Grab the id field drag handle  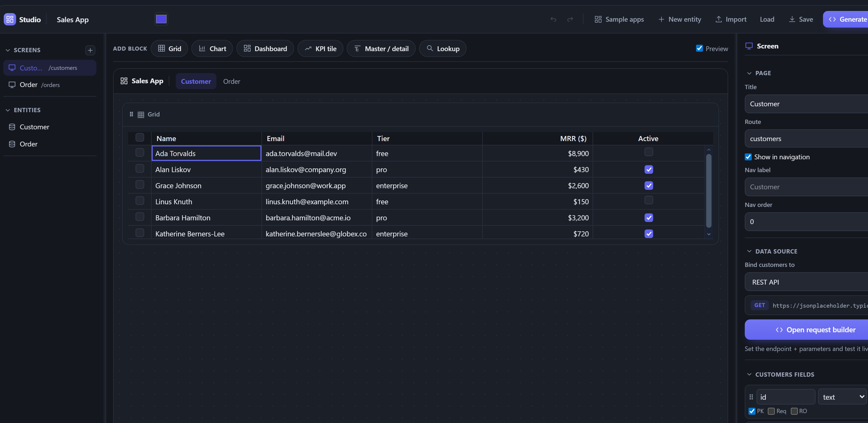pyautogui.click(x=751, y=397)
